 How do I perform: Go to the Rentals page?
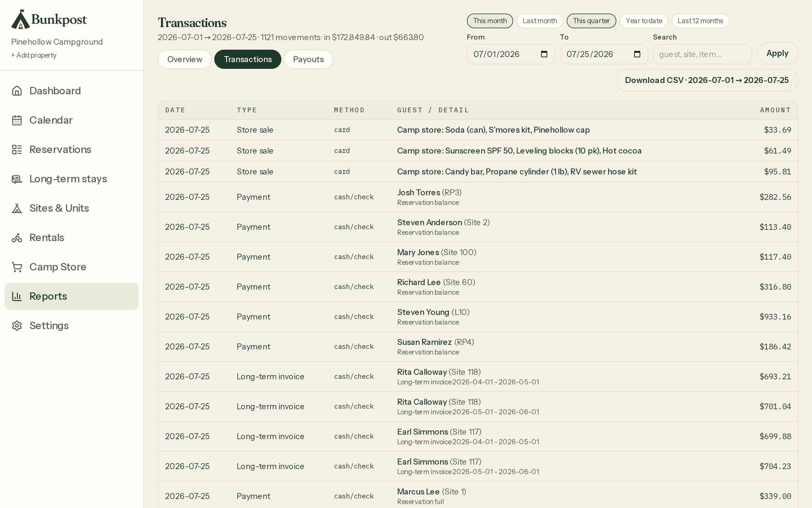point(71,238)
